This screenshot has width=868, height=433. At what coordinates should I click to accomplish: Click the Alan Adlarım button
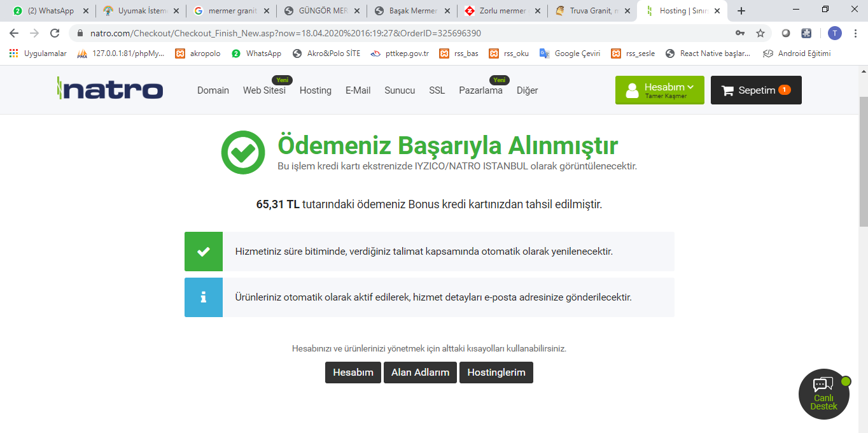click(x=420, y=373)
